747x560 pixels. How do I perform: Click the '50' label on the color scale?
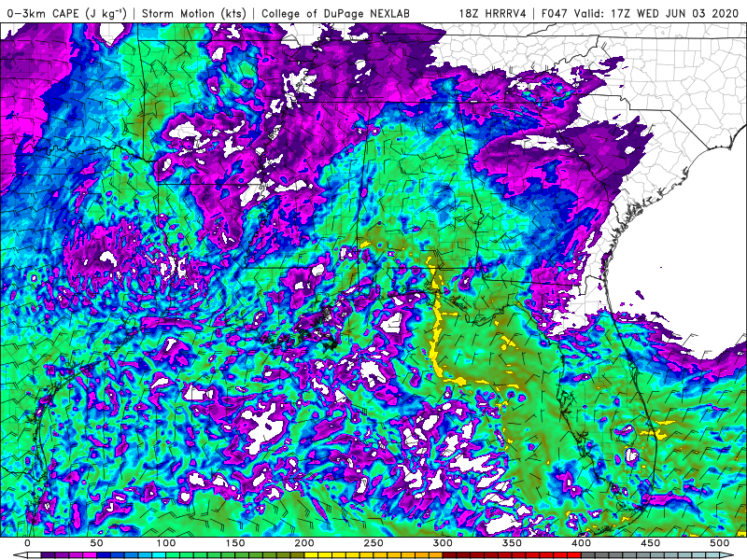96,543
